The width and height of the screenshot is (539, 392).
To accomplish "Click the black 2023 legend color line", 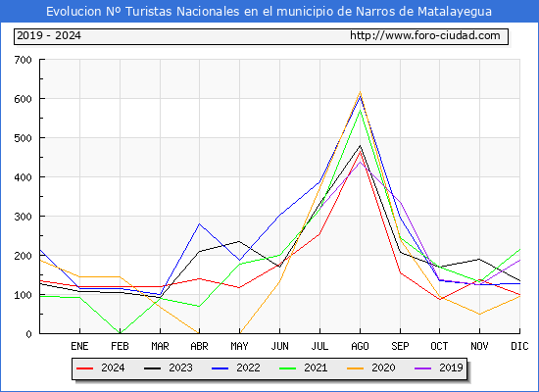I will click(152, 368).
